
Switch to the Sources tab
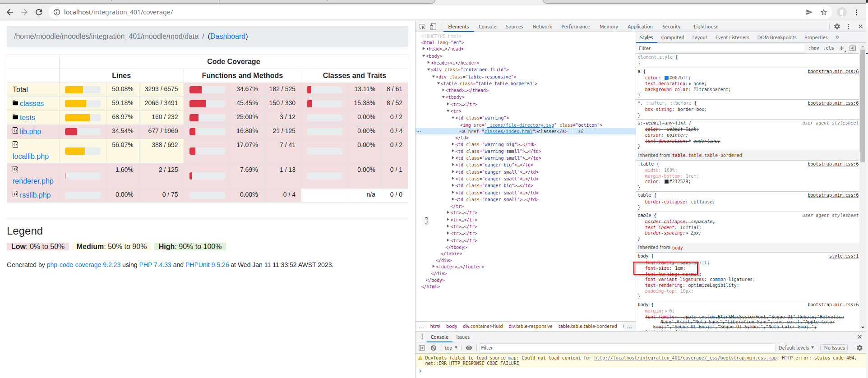(514, 27)
